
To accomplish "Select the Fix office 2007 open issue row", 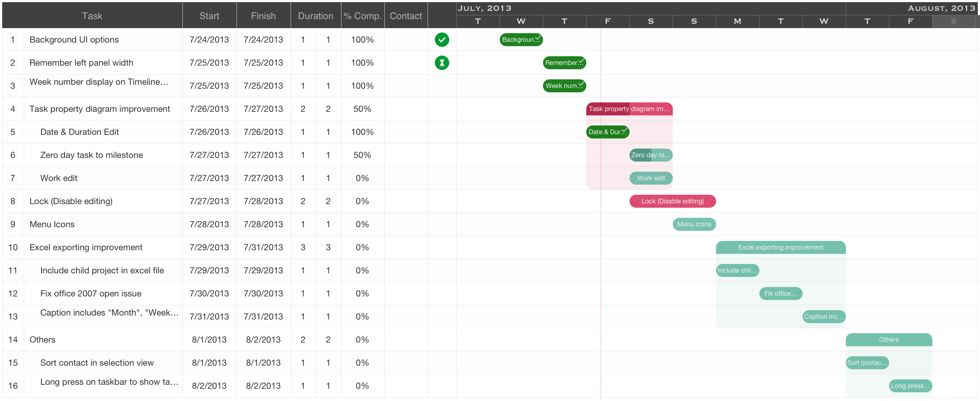I will coord(91,294).
